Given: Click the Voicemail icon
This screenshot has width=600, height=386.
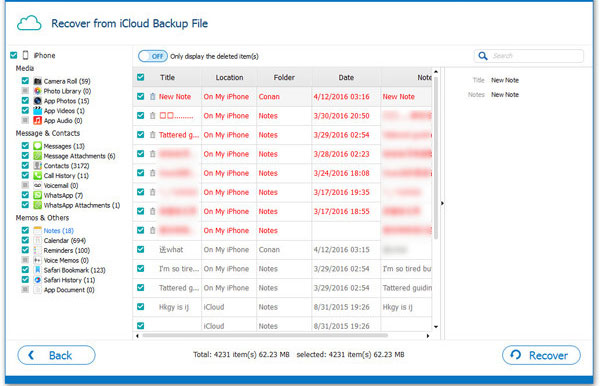Looking at the screenshot, I should click(37, 186).
